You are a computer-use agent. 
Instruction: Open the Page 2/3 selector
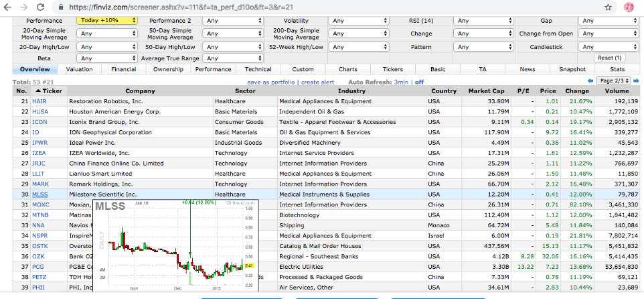(613, 81)
